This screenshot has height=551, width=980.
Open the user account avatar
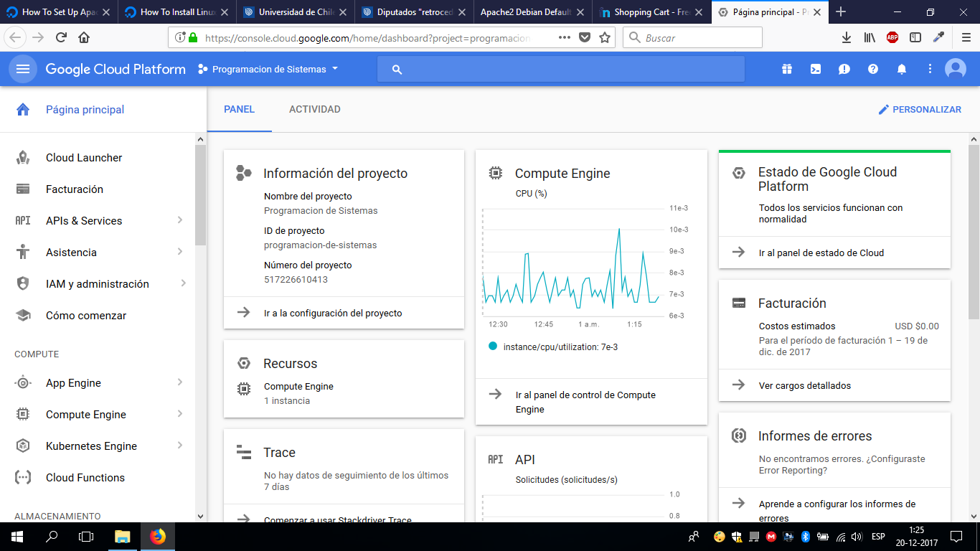click(956, 69)
